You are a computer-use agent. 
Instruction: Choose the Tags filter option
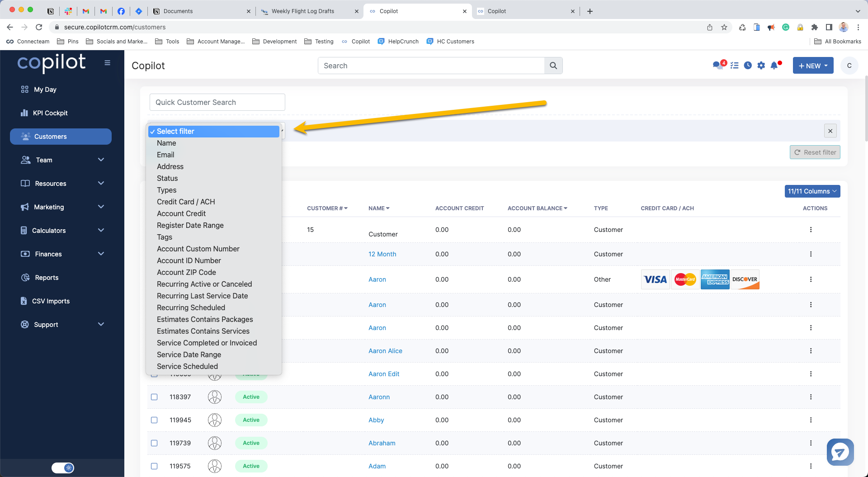(214, 237)
